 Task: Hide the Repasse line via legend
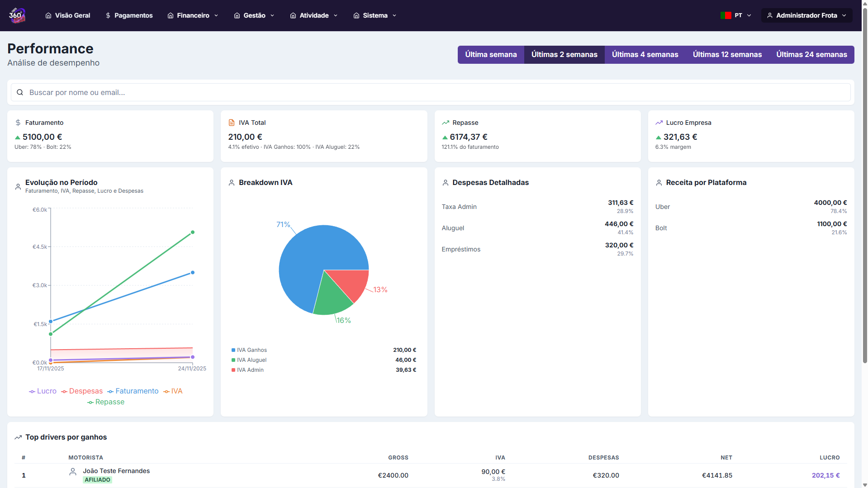click(106, 402)
